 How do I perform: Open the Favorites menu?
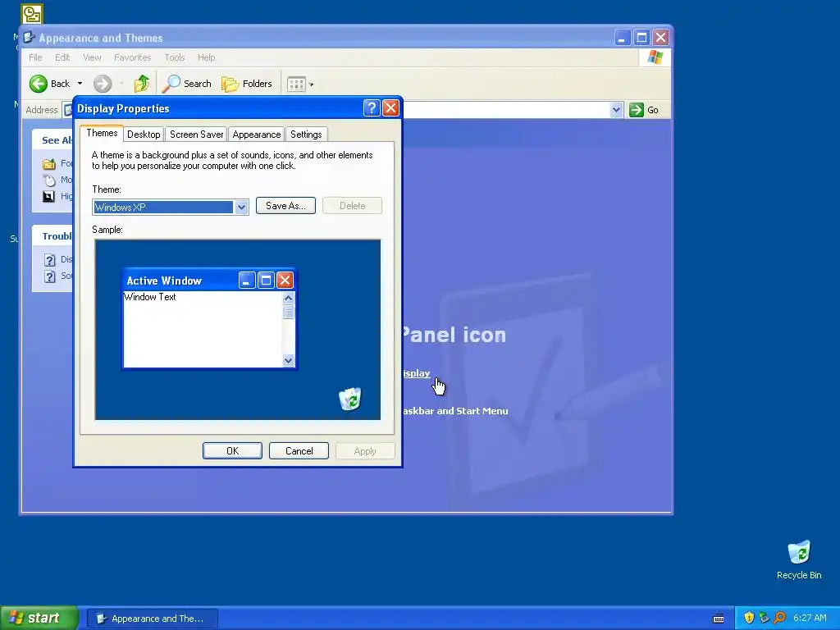pyautogui.click(x=132, y=57)
